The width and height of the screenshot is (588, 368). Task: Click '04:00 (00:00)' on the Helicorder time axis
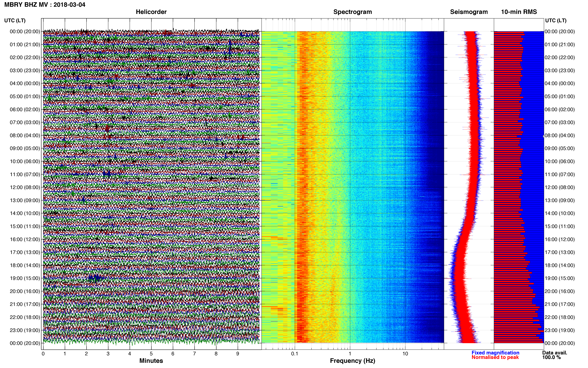[25, 83]
